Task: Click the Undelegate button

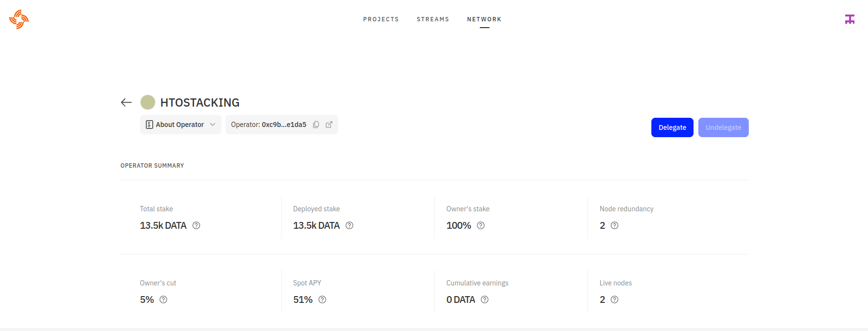Action: coord(723,127)
